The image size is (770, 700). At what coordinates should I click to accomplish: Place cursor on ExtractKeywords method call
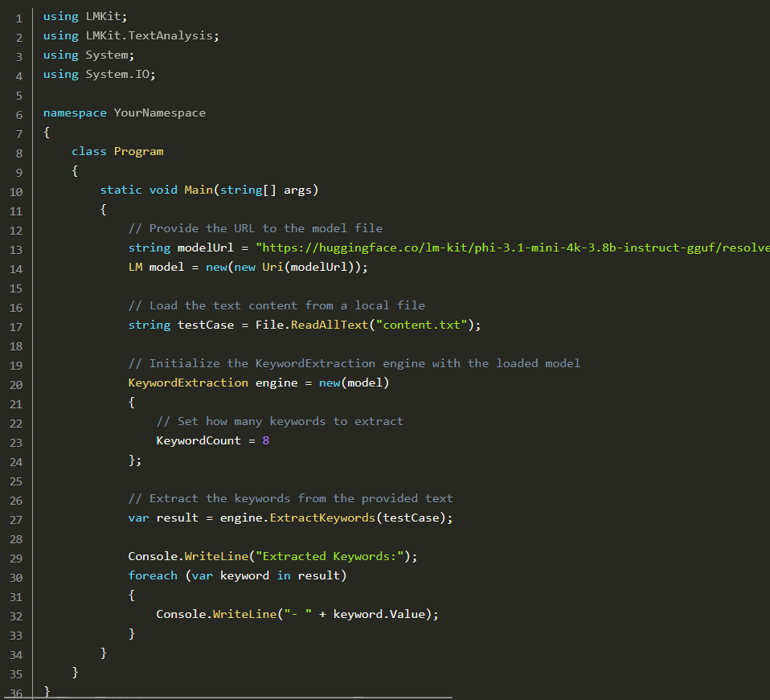click(322, 518)
